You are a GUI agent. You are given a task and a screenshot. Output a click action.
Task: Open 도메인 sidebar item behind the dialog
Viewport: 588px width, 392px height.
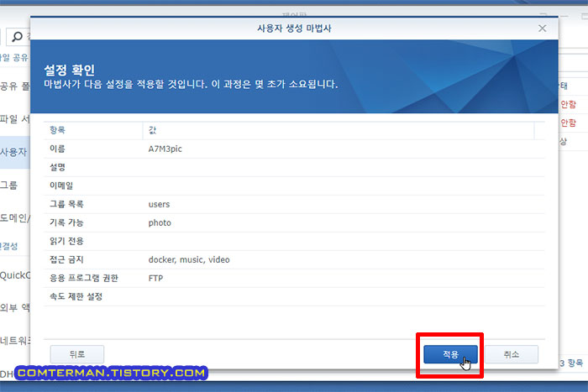click(15, 217)
